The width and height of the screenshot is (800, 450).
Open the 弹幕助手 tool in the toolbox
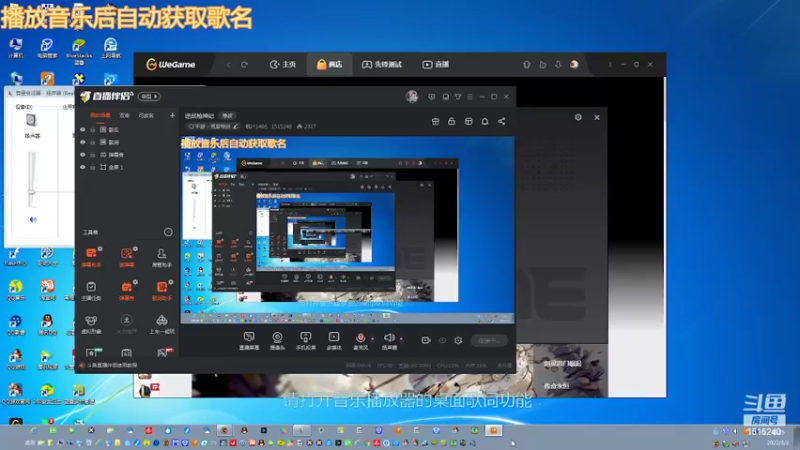pyautogui.click(x=91, y=257)
